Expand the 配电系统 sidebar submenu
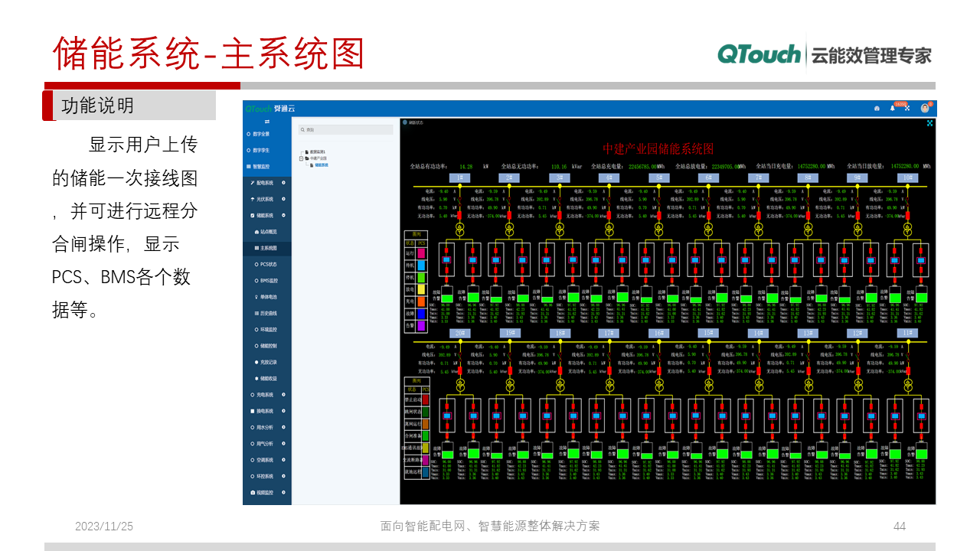This screenshot has width=980, height=551. 283,183
